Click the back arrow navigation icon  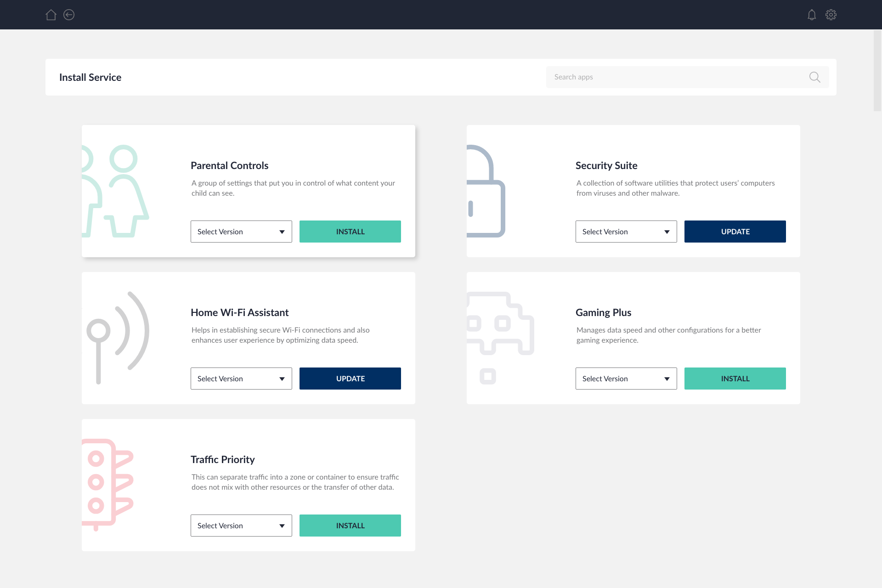point(69,14)
